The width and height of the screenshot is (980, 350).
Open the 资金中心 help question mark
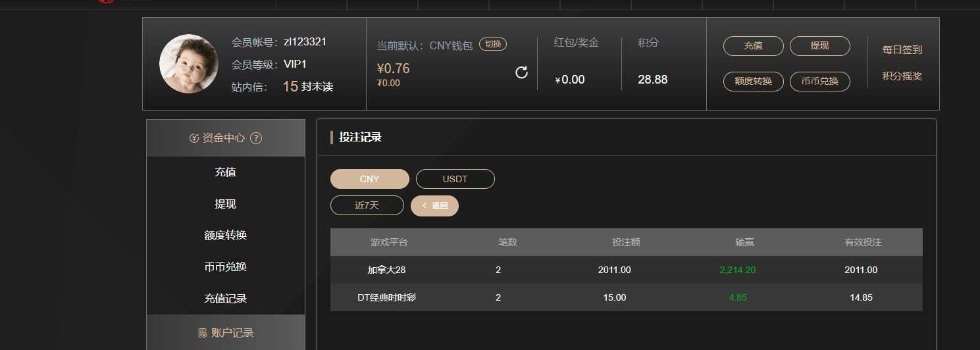(x=257, y=138)
